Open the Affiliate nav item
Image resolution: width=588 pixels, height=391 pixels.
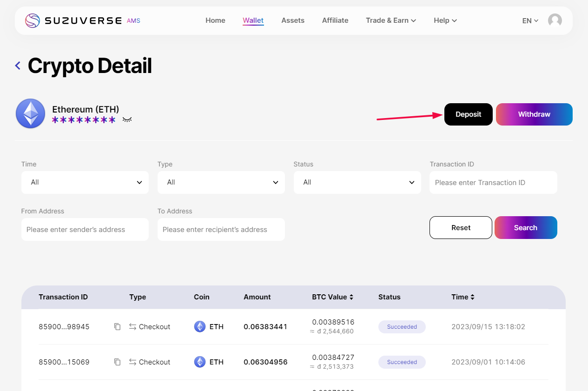tap(335, 20)
